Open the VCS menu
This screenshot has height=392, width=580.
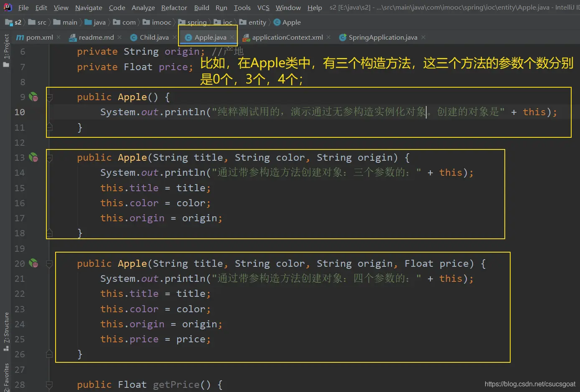[x=263, y=8]
